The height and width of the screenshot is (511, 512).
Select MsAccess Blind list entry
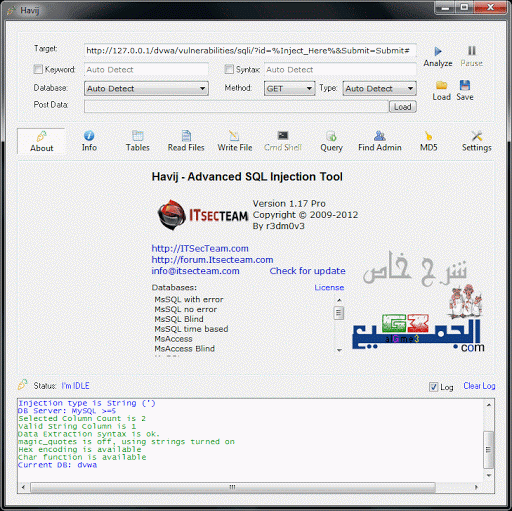point(185,349)
